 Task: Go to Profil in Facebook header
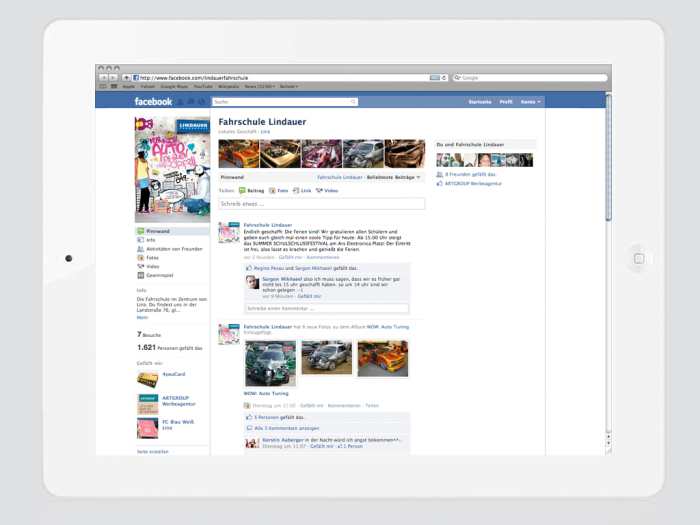[506, 102]
